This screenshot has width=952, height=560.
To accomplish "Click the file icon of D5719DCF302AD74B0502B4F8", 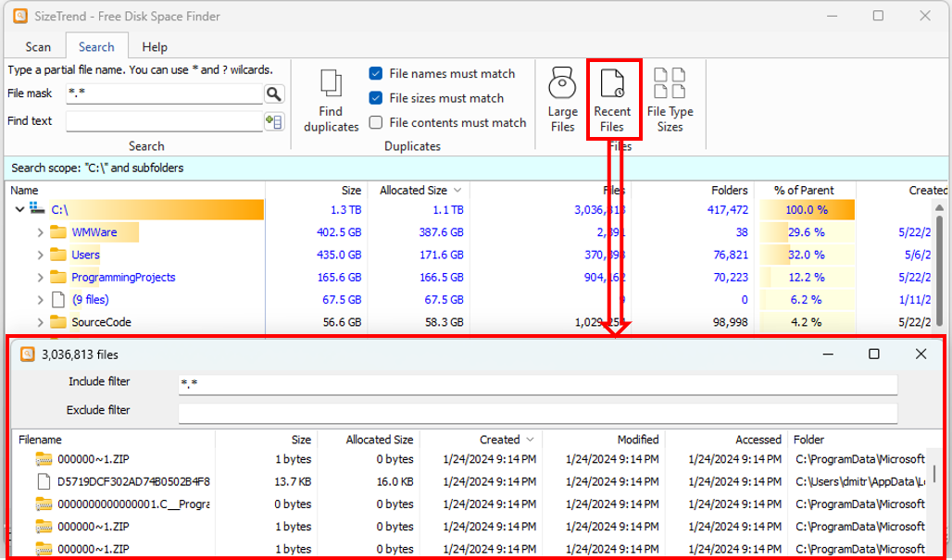I will [44, 481].
